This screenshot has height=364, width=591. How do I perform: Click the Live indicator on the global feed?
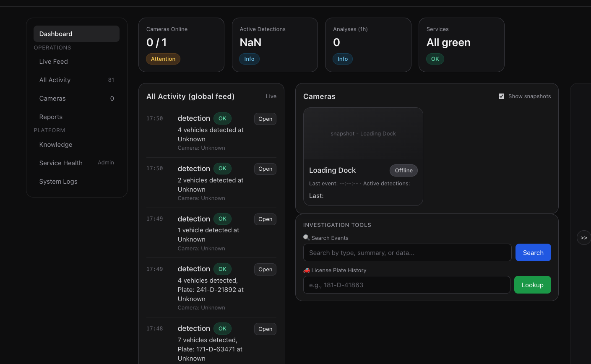point(271,96)
